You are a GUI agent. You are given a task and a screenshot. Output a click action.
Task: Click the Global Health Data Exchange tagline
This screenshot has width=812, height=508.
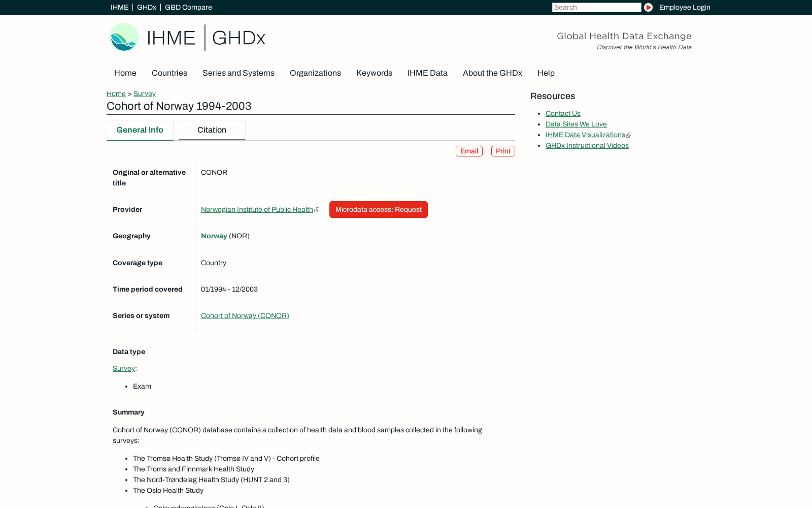click(x=624, y=36)
